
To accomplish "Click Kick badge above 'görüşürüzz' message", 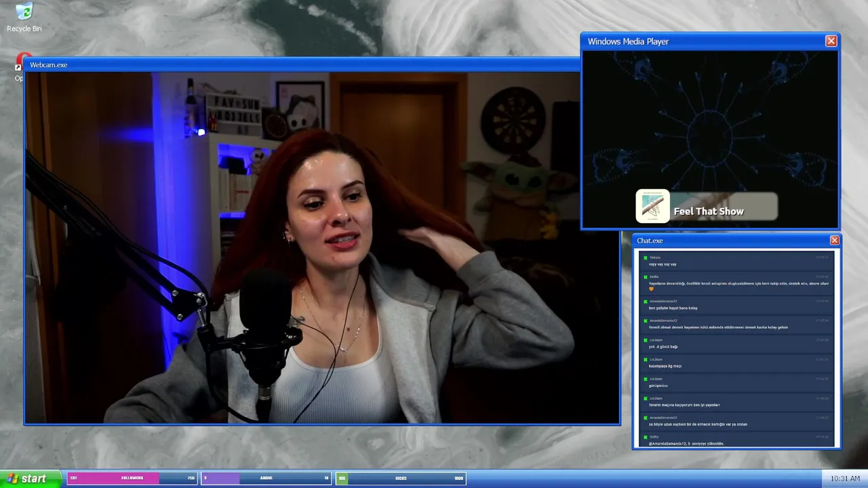I will 646,379.
